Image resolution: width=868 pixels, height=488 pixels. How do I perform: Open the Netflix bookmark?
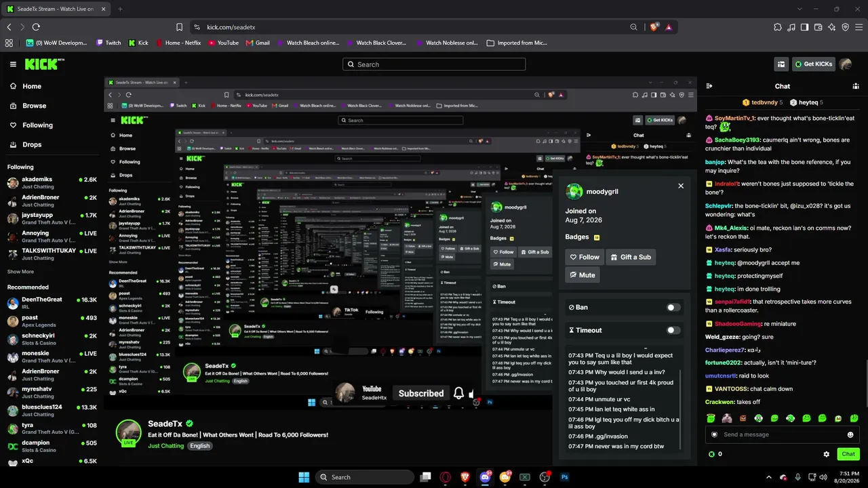point(178,43)
